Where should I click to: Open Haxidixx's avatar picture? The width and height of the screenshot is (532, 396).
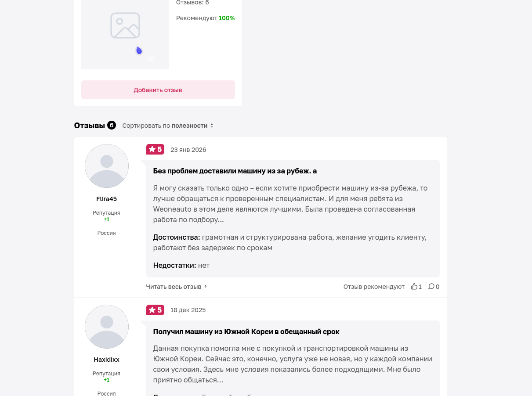click(107, 327)
